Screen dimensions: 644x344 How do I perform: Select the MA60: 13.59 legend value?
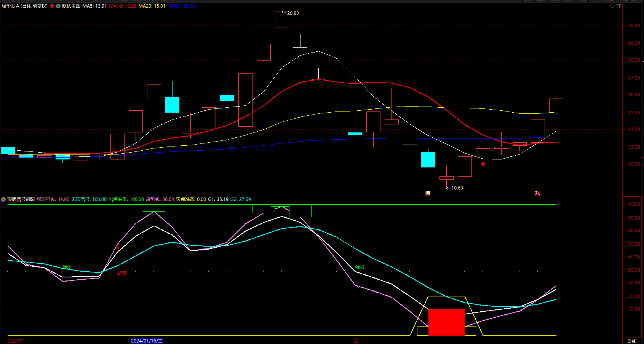181,6
